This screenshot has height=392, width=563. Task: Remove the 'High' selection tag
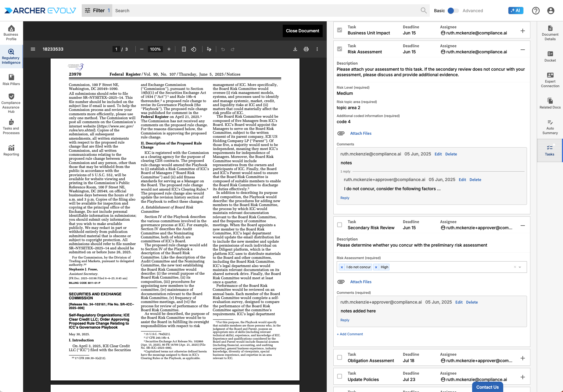pos(376,267)
